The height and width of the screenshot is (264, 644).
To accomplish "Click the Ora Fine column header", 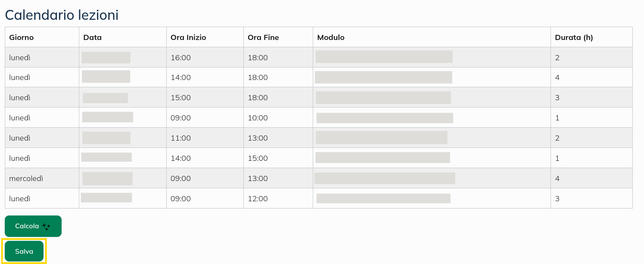I will pyautogui.click(x=263, y=37).
